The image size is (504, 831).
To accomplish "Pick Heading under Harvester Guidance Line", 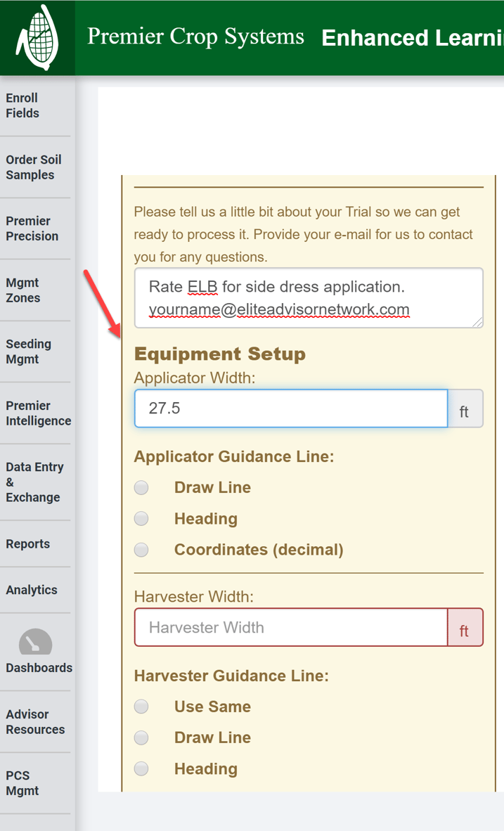I will (141, 768).
